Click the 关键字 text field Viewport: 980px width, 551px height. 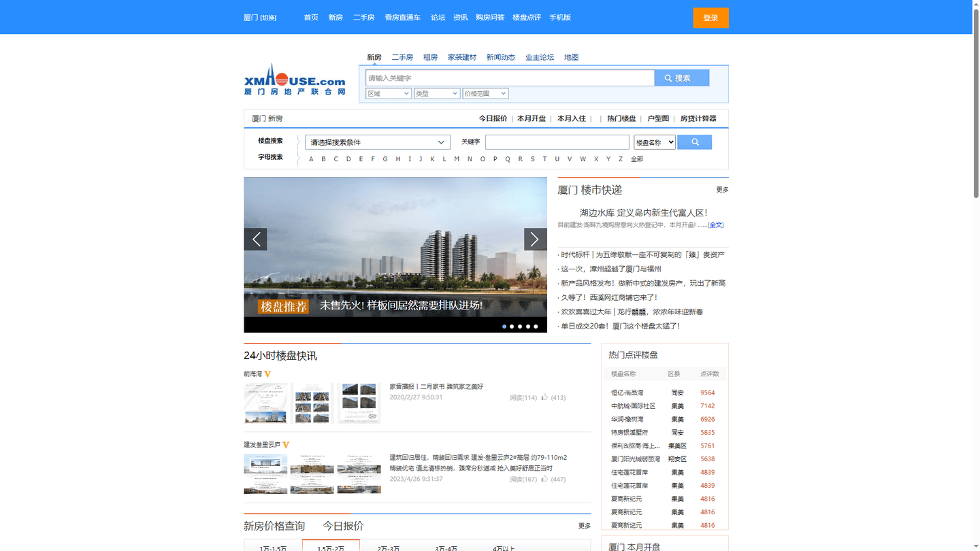point(557,142)
